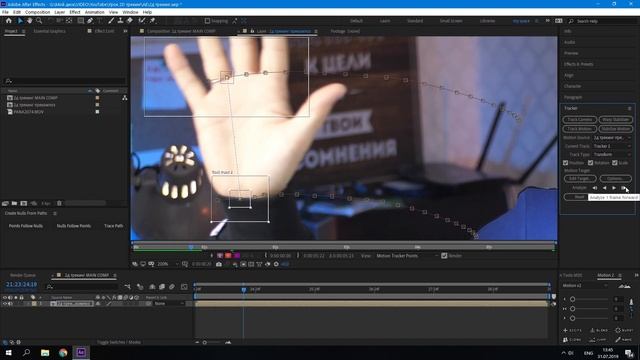Switch to the Essential Graphics tab
This screenshot has width=640, height=360.
(49, 31)
